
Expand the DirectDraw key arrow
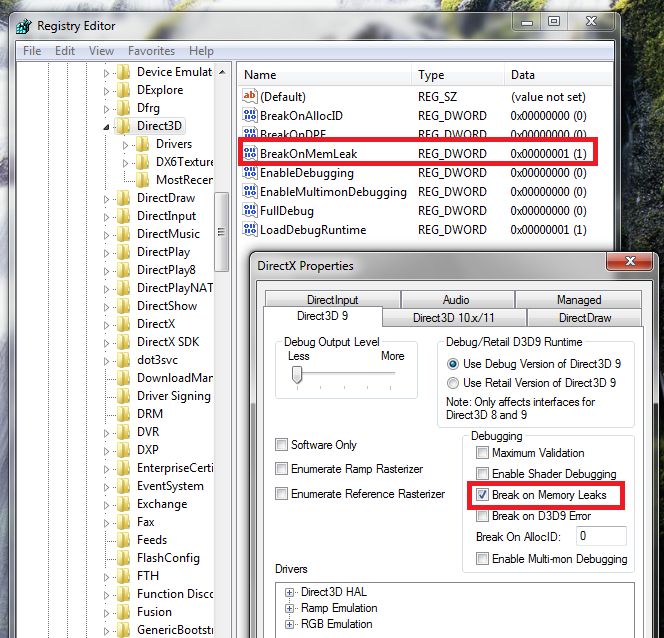(x=106, y=199)
